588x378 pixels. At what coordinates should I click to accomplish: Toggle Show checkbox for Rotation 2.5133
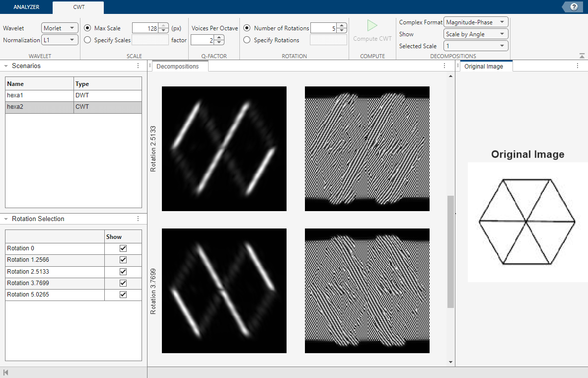123,272
